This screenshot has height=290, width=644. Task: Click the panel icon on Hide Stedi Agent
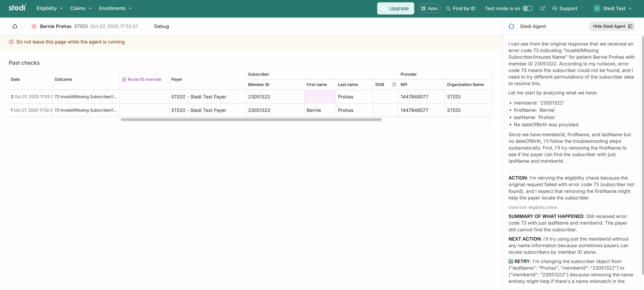pos(630,26)
